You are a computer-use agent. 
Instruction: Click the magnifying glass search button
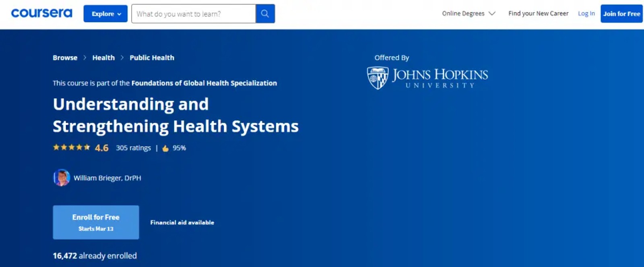pos(265,14)
